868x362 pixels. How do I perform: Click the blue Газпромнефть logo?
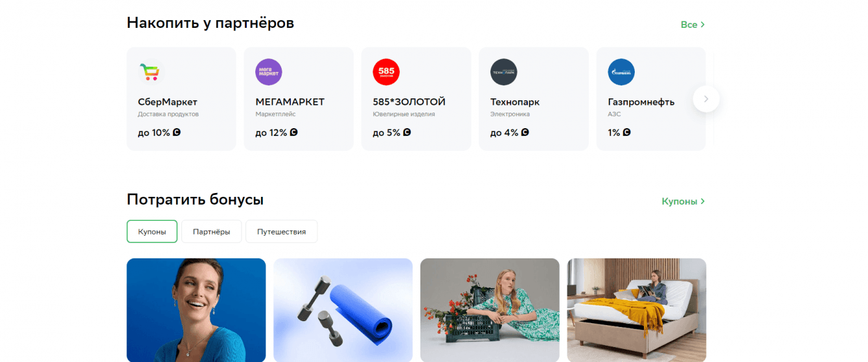[x=621, y=72]
